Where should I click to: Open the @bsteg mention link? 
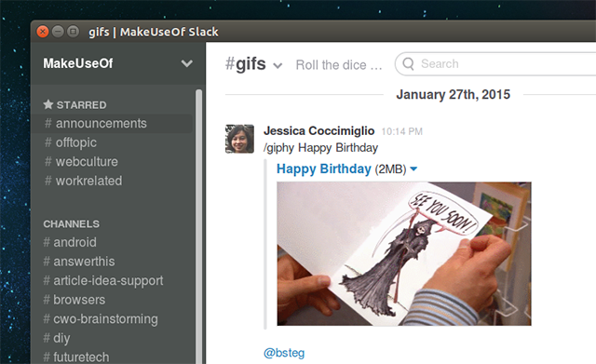click(284, 353)
